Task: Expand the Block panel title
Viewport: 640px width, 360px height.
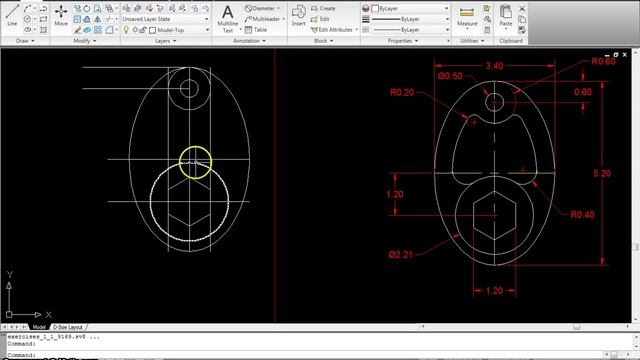Action: (x=323, y=41)
